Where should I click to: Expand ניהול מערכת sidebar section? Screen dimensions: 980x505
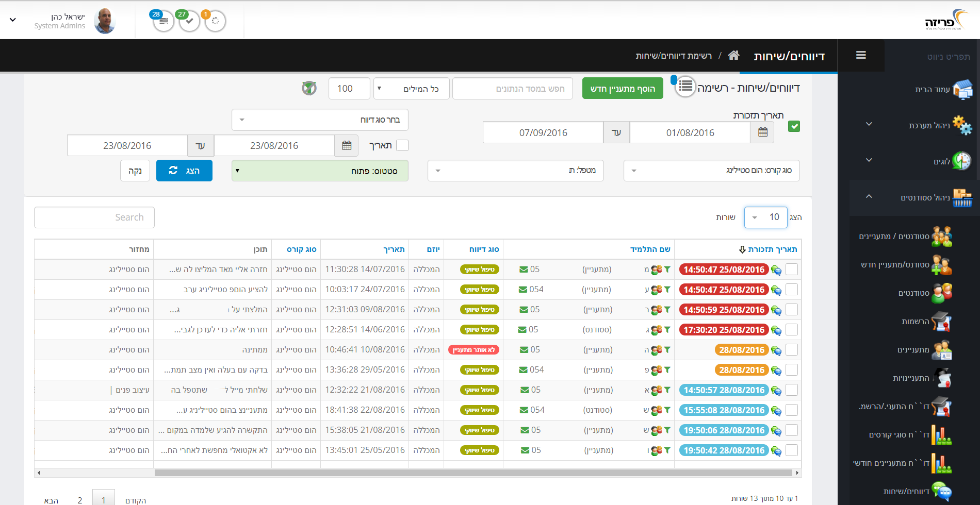tap(869, 124)
